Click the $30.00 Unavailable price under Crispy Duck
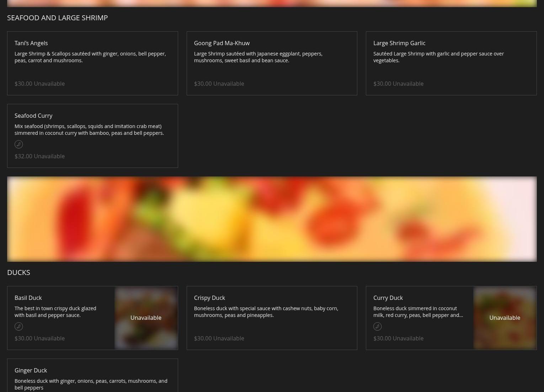Viewport: 544px width, 392px height. (x=219, y=338)
